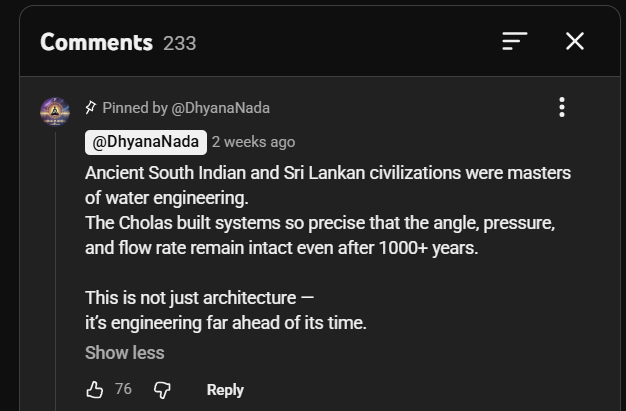Image resolution: width=626 pixels, height=411 pixels.
Task: Click the Comments header title
Action: point(96,42)
